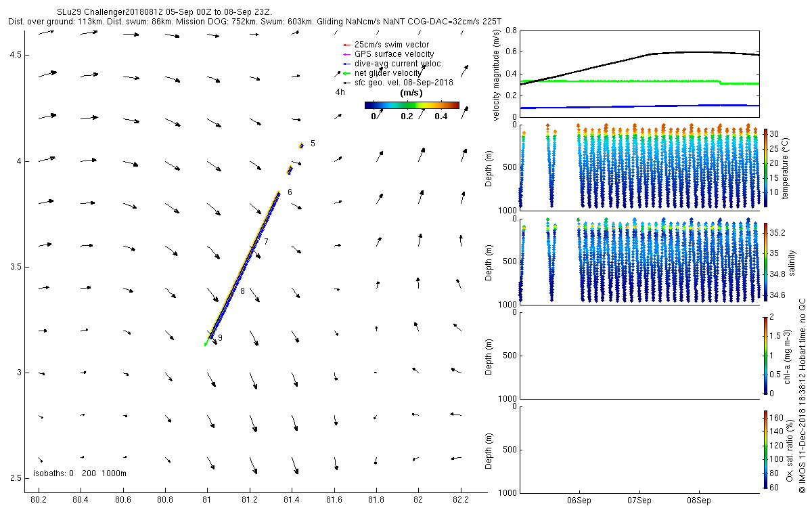This screenshot has width=812, height=508.
Task: Click the 'isobaths: 0 200 1000m' label
Action: point(80,473)
